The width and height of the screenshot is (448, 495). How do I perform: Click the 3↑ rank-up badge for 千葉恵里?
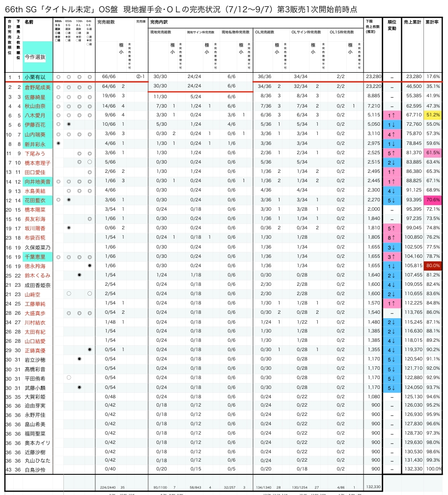(x=392, y=256)
